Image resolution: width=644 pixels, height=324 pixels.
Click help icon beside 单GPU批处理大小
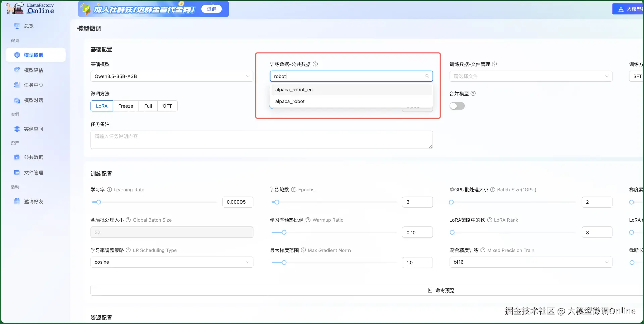click(x=493, y=190)
